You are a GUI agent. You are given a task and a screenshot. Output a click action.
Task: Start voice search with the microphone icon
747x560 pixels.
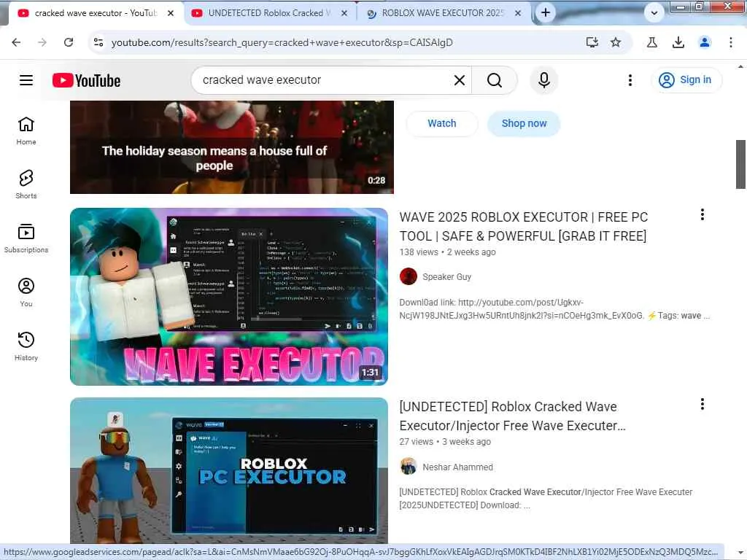point(543,80)
